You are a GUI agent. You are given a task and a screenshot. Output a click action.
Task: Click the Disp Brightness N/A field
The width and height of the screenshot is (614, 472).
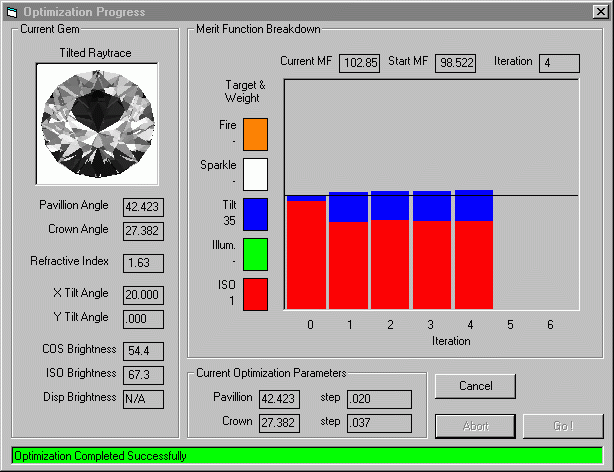(143, 399)
